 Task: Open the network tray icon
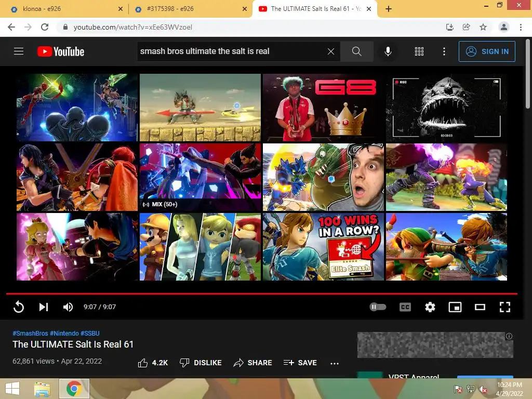[471, 389]
